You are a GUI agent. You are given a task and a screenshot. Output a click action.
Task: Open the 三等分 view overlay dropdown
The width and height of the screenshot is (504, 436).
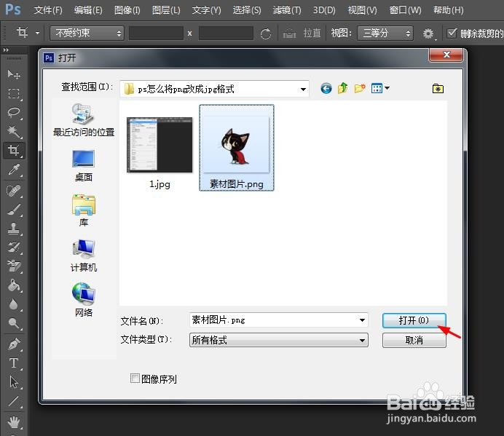385,33
